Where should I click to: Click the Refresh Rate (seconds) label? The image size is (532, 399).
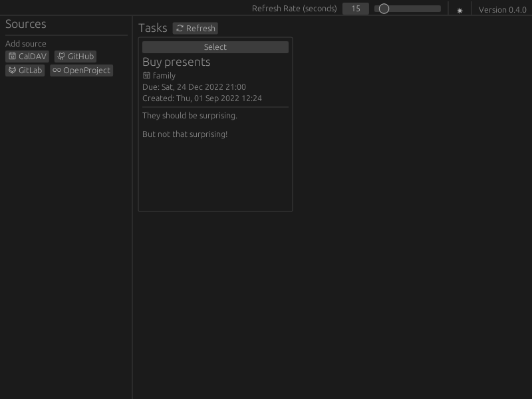tap(295, 9)
